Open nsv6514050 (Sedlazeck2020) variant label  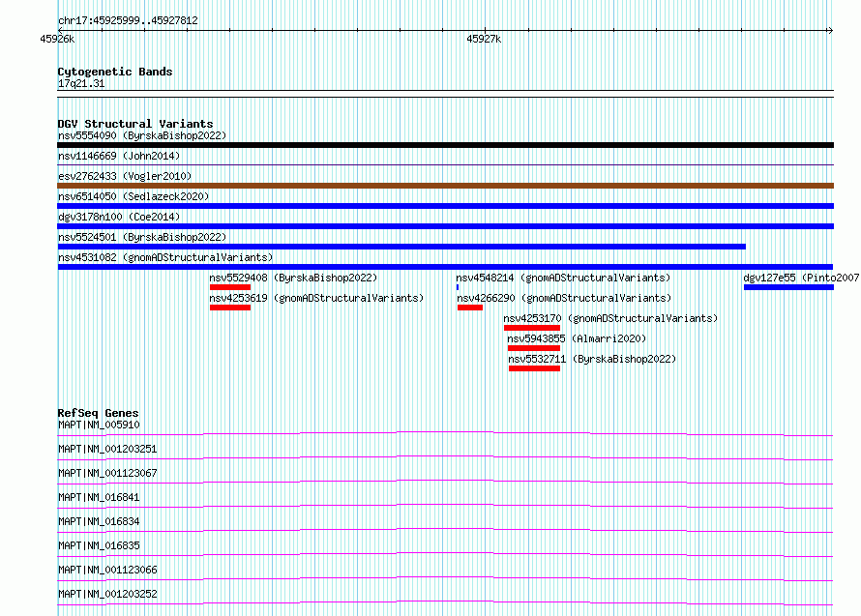(134, 196)
